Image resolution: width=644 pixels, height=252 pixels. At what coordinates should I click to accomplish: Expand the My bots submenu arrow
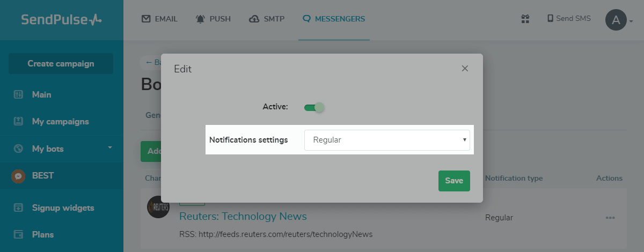(109, 147)
